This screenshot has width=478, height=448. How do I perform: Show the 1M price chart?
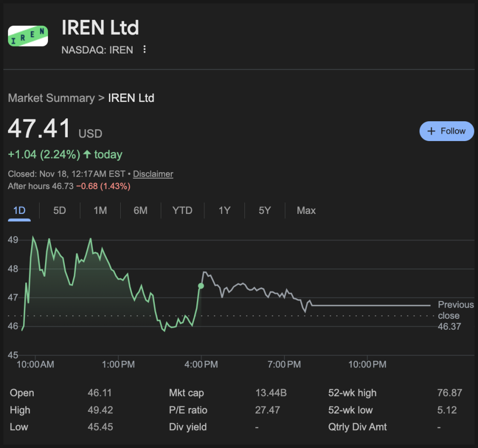click(x=100, y=210)
